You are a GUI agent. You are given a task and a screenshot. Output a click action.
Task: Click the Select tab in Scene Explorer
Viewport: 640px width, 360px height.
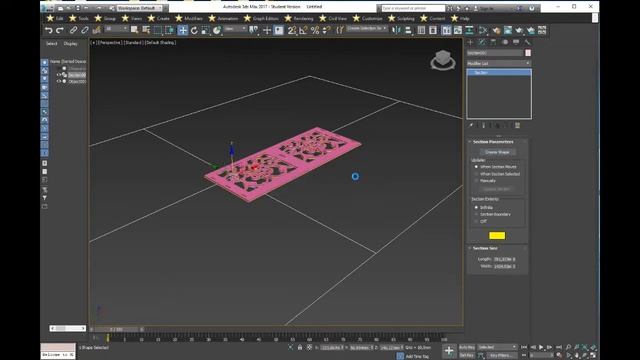(51, 44)
